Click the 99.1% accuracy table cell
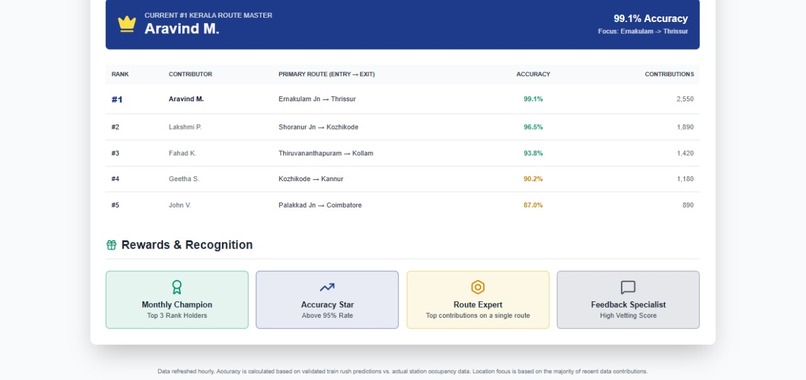Screen dimensions: 806x380 tap(533, 99)
